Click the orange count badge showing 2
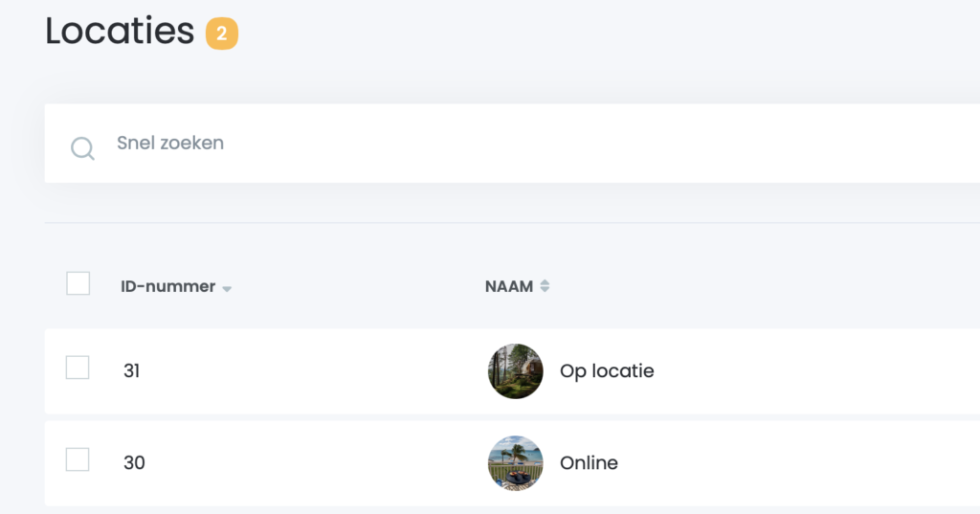The image size is (980, 514). [221, 34]
